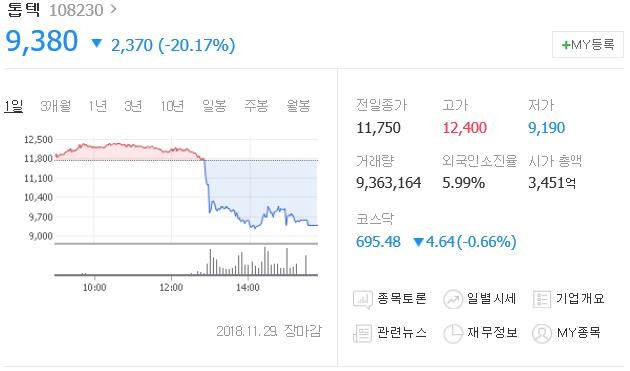Click the KOSDAQ down-triangle indicator
This screenshot has width=630, height=371.
click(x=418, y=242)
